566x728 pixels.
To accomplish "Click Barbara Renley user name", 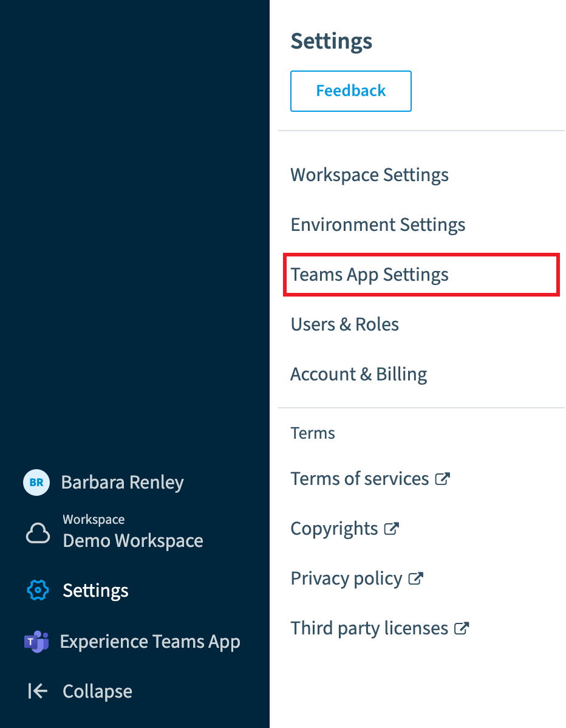I will pyautogui.click(x=123, y=482).
